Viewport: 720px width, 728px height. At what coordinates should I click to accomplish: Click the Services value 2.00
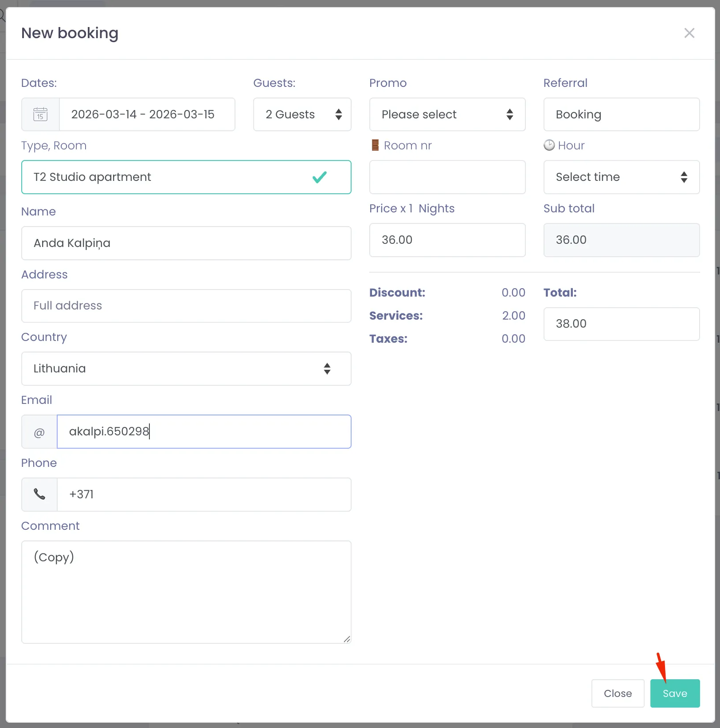tap(513, 316)
